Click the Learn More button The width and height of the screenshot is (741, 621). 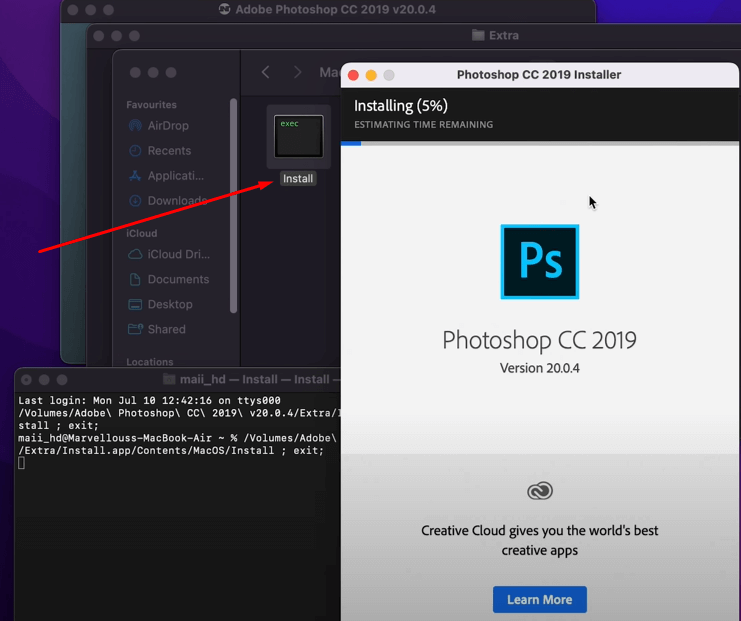coord(540,600)
